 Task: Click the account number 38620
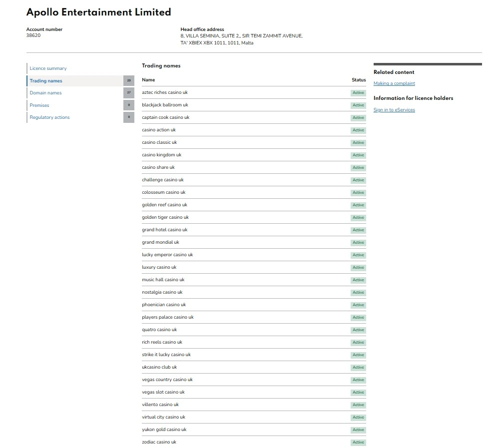[x=33, y=35]
